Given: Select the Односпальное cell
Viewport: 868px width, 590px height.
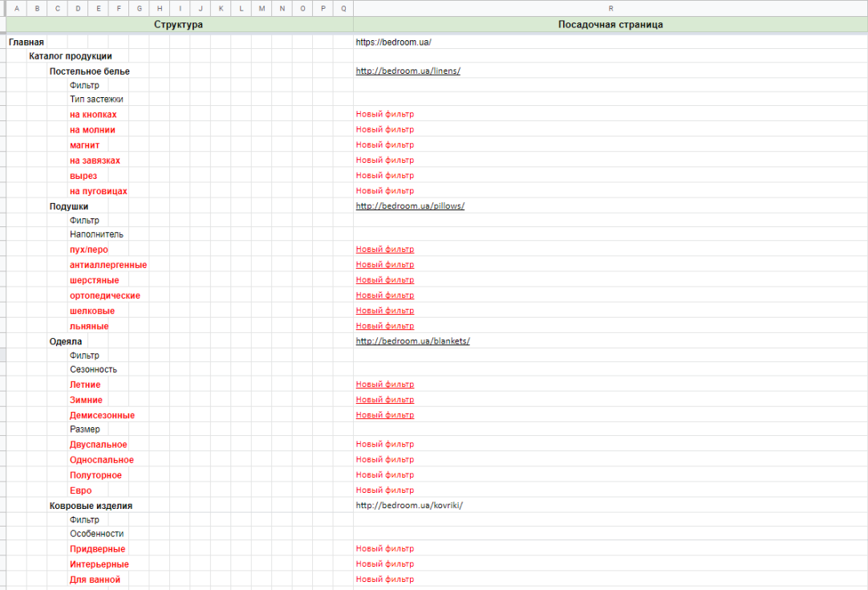Looking at the screenshot, I should pos(102,461).
